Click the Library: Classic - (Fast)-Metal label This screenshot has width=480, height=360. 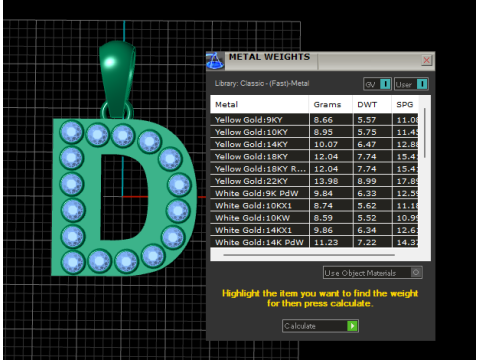262,83
